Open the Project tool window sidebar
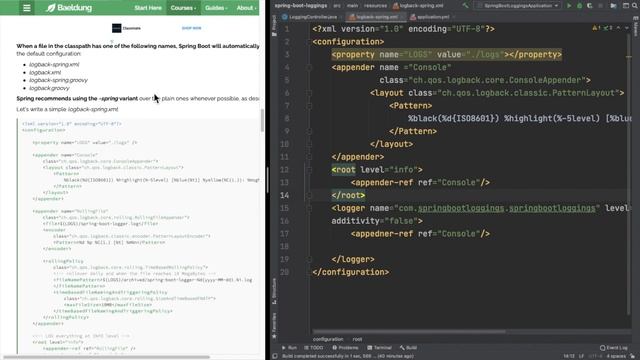The height and width of the screenshot is (360, 640). 274,25
